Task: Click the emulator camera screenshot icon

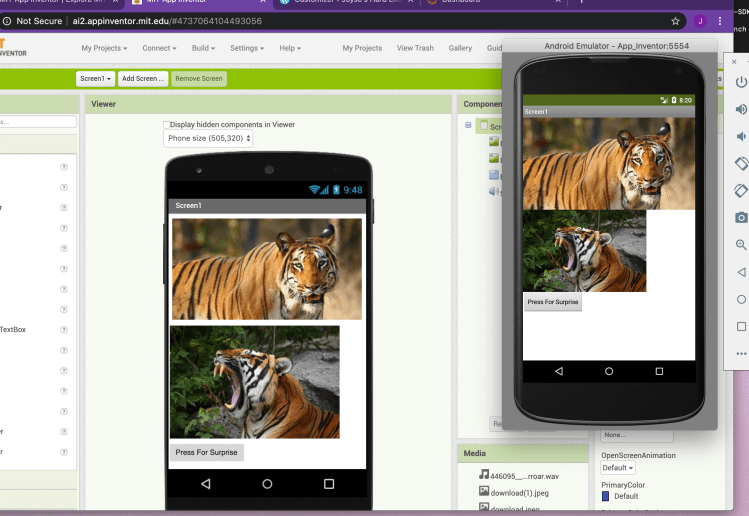Action: pos(741,217)
